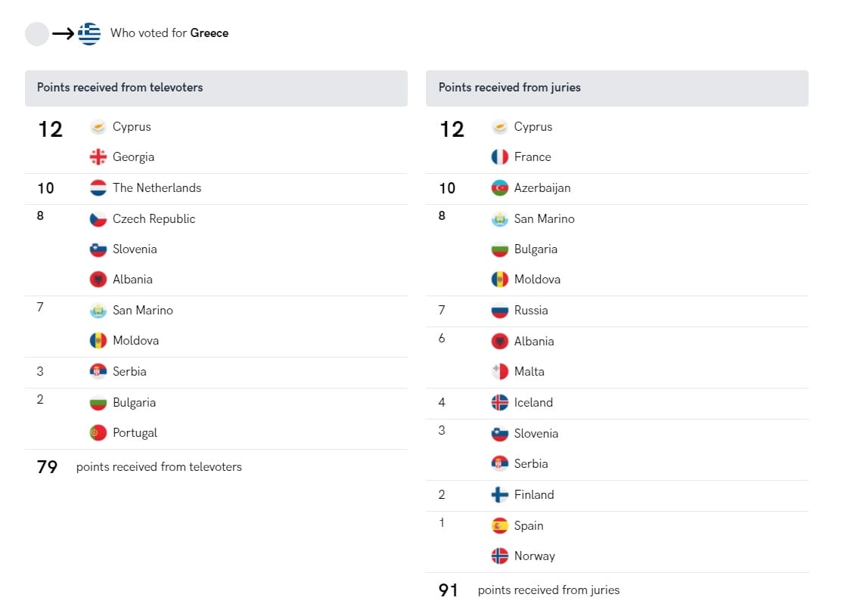Click the Malta flag icon
Screen dimensions: 857x616
(x=500, y=372)
